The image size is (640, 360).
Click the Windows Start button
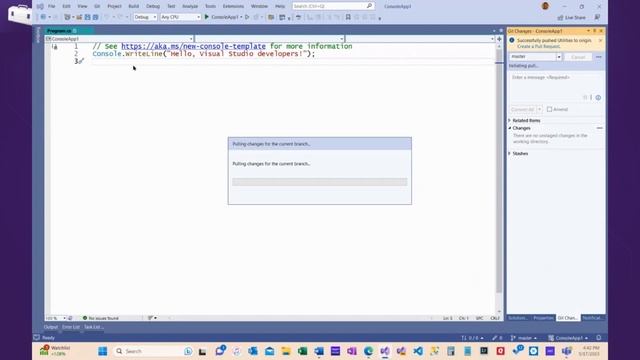pos(102,351)
